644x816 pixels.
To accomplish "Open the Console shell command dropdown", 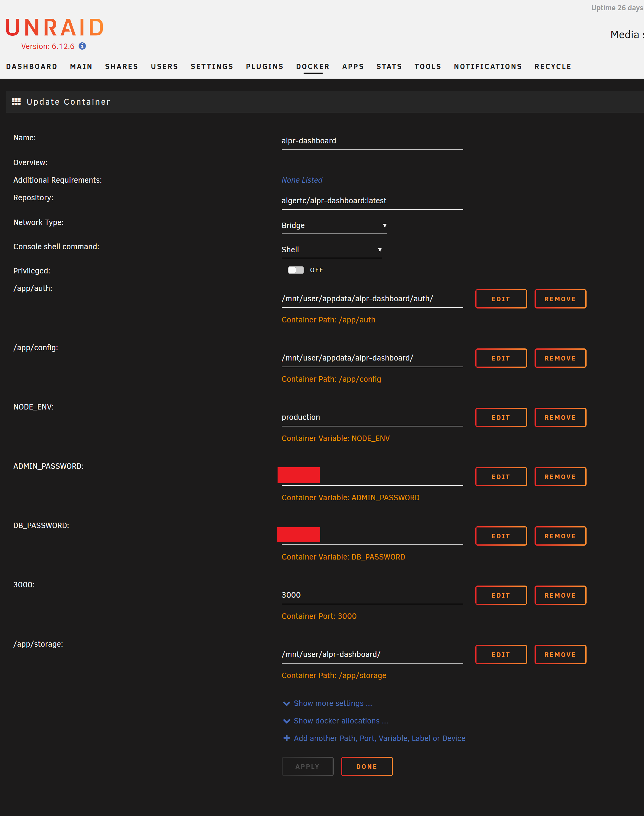I will pyautogui.click(x=331, y=250).
